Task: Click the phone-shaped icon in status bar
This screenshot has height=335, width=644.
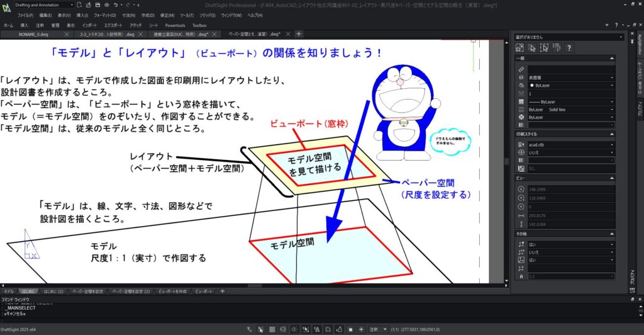Action: coord(249,329)
